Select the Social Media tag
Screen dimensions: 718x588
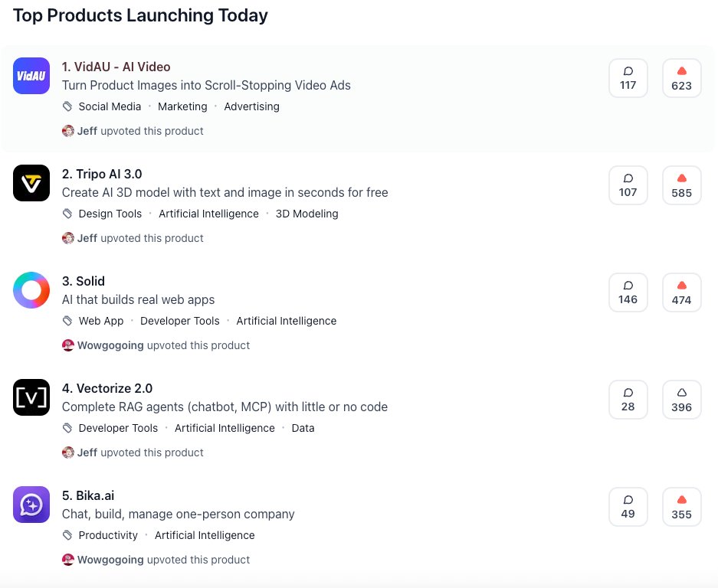(x=110, y=106)
